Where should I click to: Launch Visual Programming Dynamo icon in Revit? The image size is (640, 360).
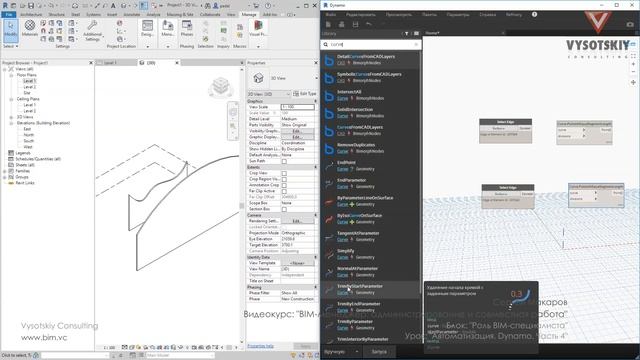(258, 29)
